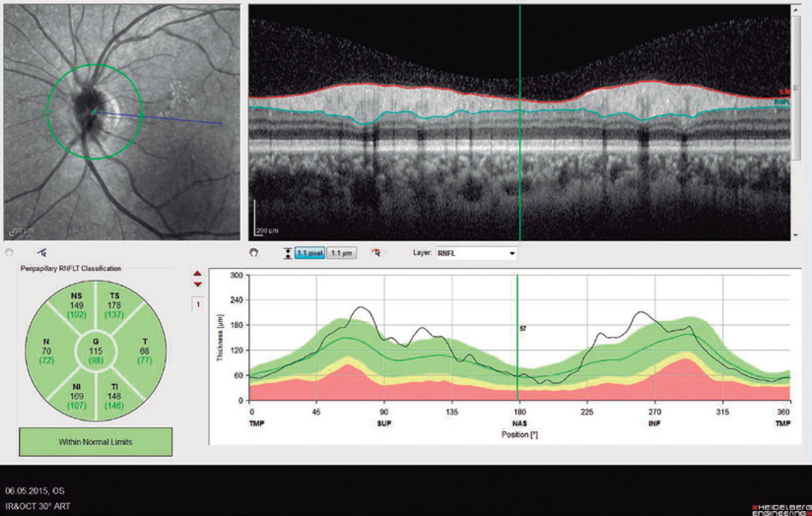The width and height of the screenshot is (812, 516).
Task: Click the green scan circle on the fundus image
Action: (95, 65)
